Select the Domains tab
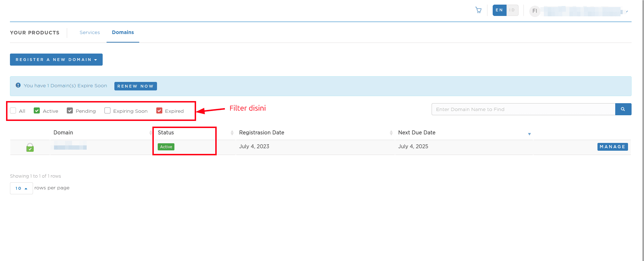Screen dimensions: 644x261 (x=123, y=32)
